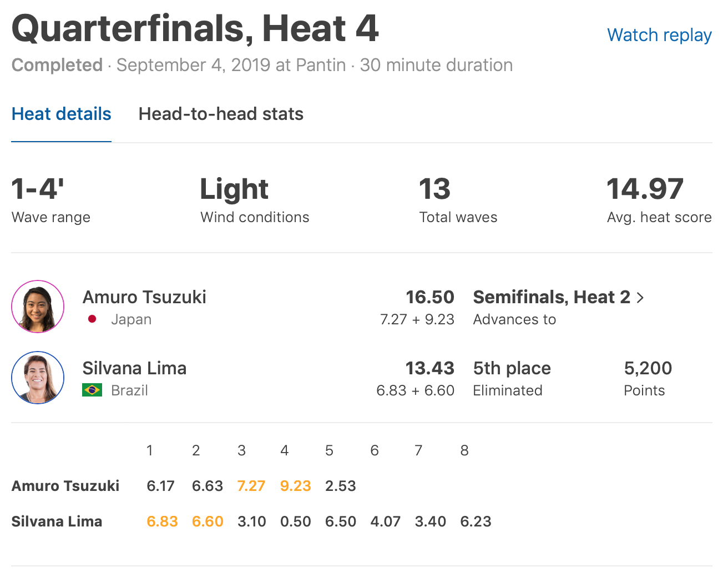
Task: Switch to Head-to-head stats tab
Action: coord(221,114)
